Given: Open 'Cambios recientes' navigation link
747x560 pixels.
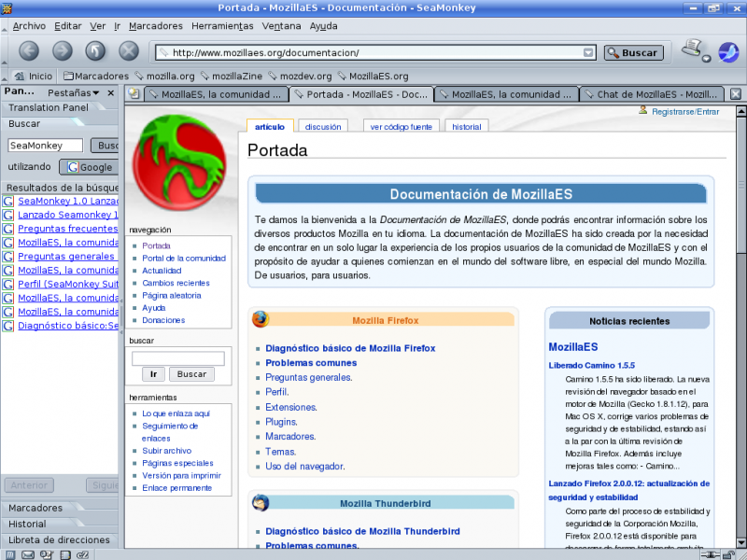Looking at the screenshot, I should pos(176,283).
